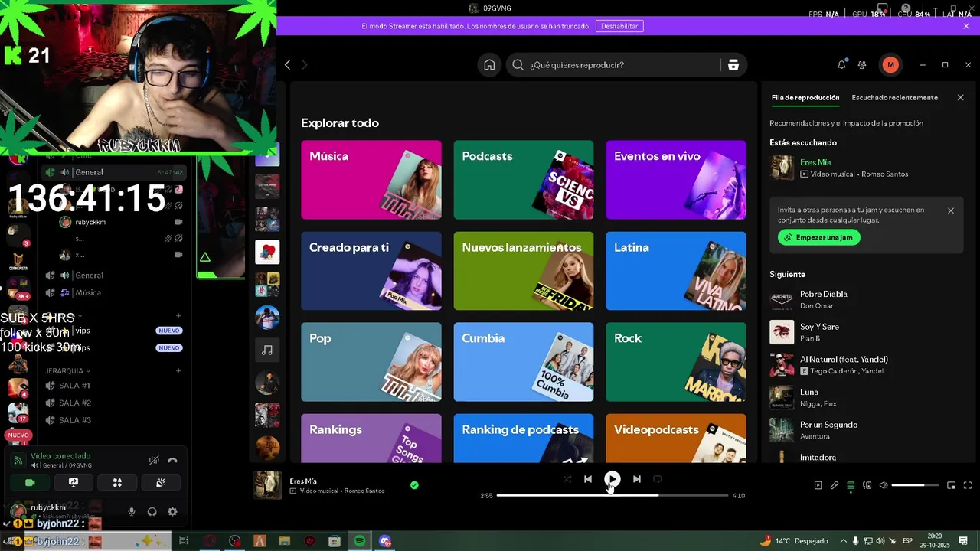Close the playback queue panel

[961, 98]
